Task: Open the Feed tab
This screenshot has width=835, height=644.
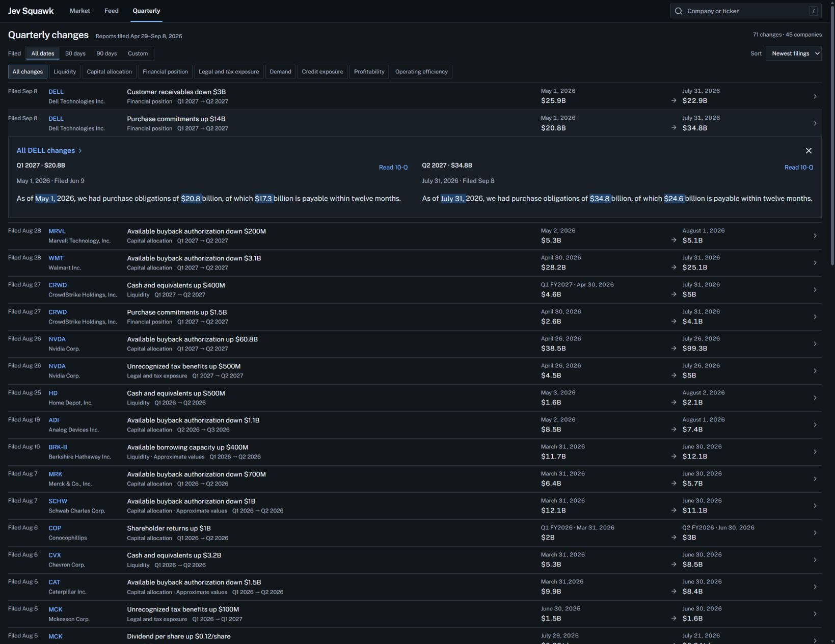Action: pyautogui.click(x=112, y=11)
